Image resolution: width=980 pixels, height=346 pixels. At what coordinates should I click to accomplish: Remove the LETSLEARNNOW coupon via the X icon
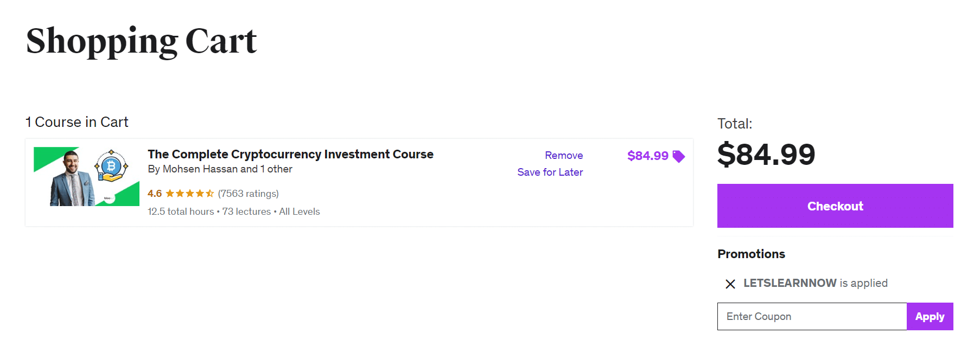pos(731,283)
